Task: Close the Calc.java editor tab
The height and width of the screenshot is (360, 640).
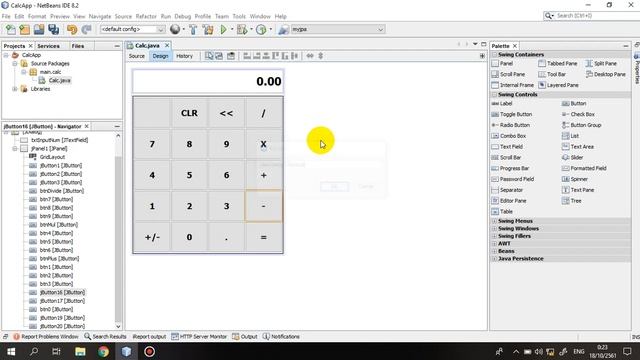Action: pyautogui.click(x=167, y=45)
